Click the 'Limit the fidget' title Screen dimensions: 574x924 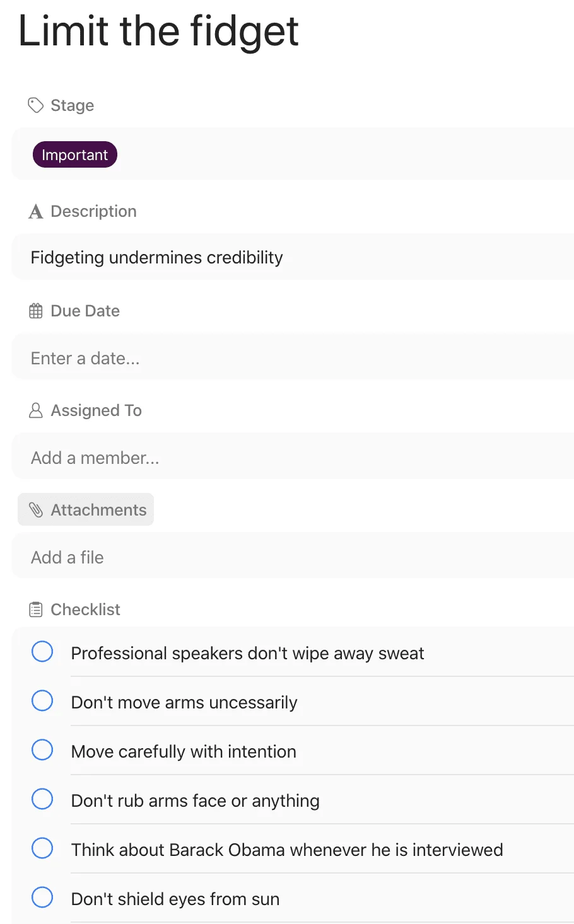[x=158, y=32]
